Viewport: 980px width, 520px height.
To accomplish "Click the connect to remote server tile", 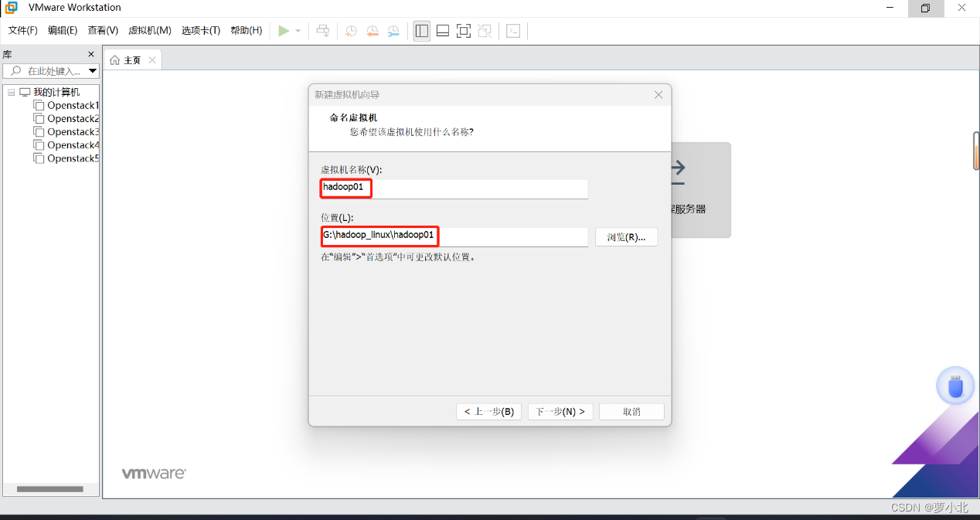I will tap(700, 189).
